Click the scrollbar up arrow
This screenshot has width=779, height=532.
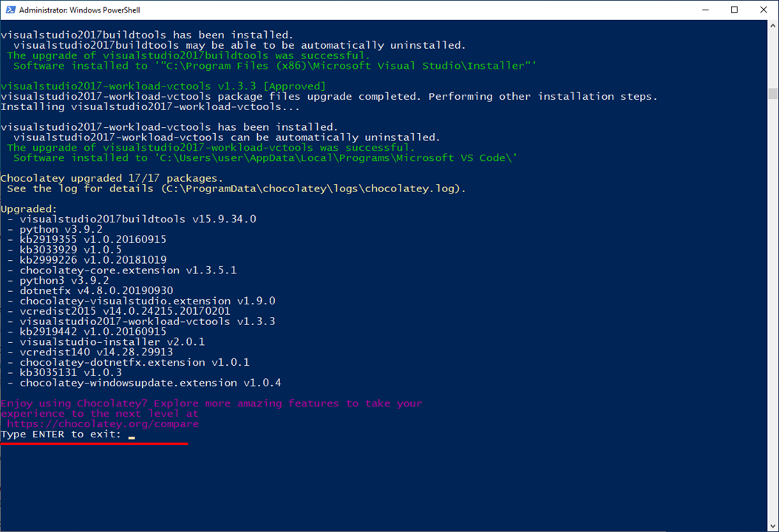coord(773,25)
